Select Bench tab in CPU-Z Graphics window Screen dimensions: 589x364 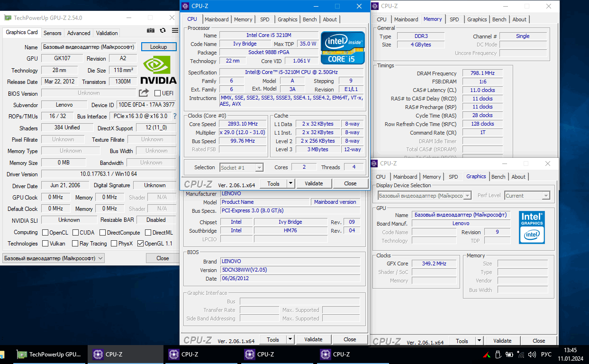(498, 177)
